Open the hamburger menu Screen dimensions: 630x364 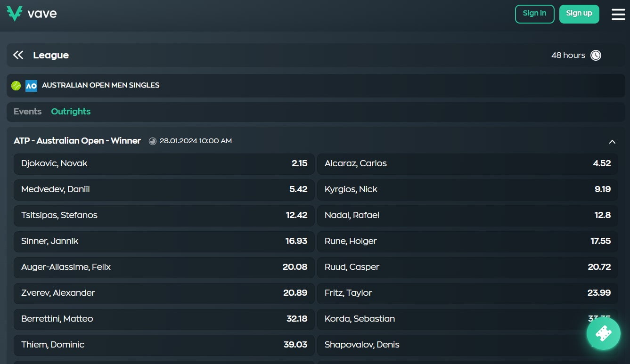(x=618, y=14)
